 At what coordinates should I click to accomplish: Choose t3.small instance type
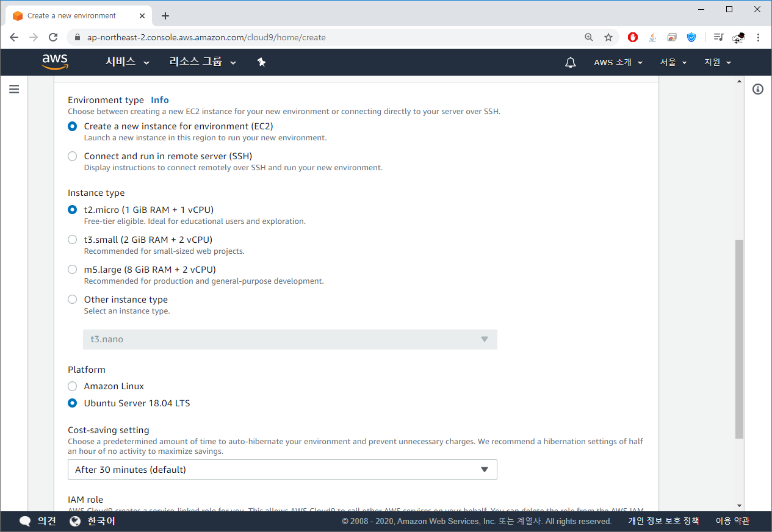73,240
